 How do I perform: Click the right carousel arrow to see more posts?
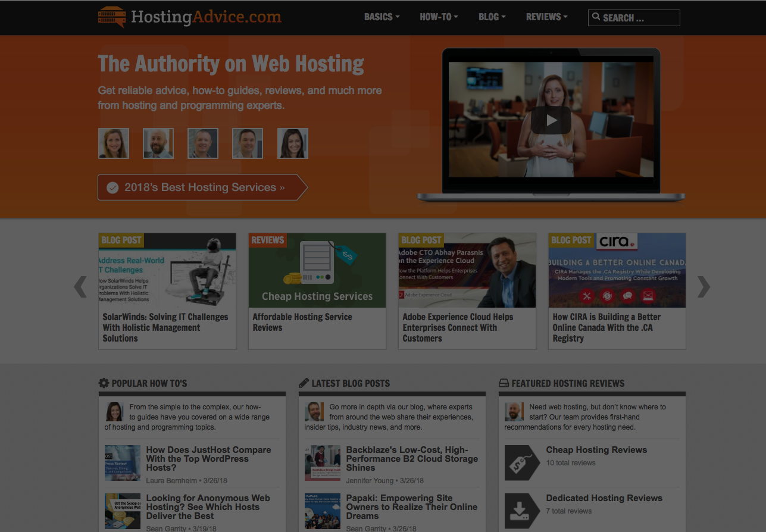(704, 287)
